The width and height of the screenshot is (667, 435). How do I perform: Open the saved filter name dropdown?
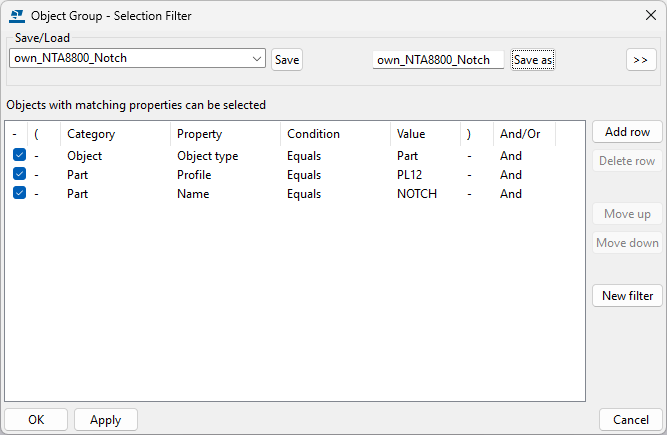tap(258, 59)
